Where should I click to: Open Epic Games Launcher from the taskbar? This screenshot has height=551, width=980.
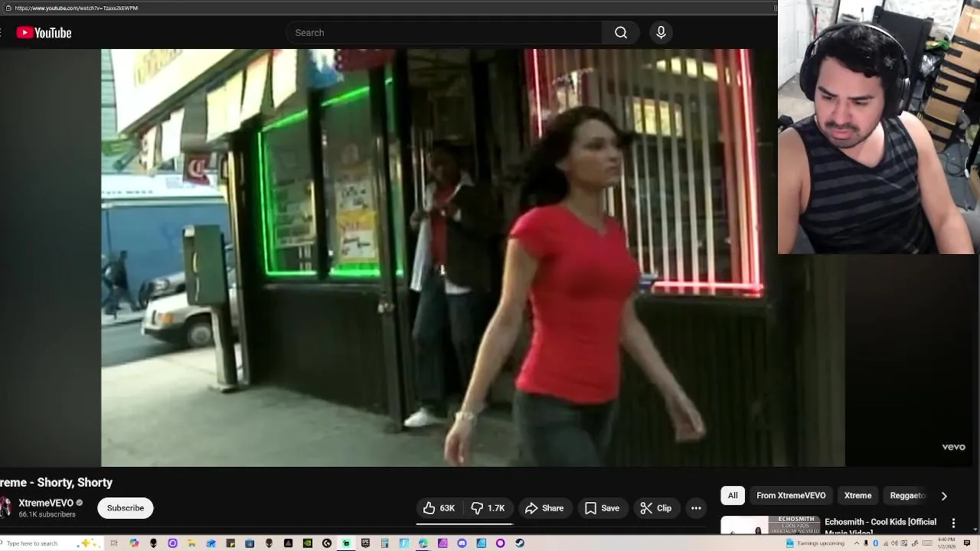click(365, 543)
